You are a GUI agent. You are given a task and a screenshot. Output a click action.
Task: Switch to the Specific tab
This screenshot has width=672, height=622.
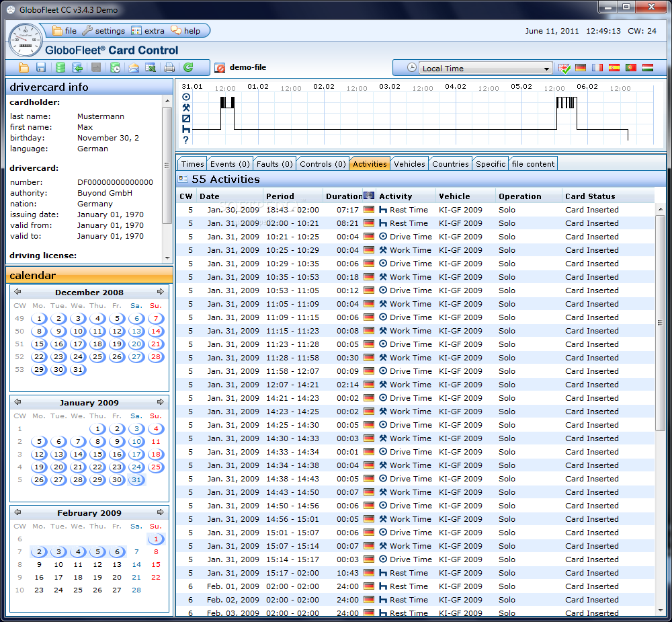[491, 164]
